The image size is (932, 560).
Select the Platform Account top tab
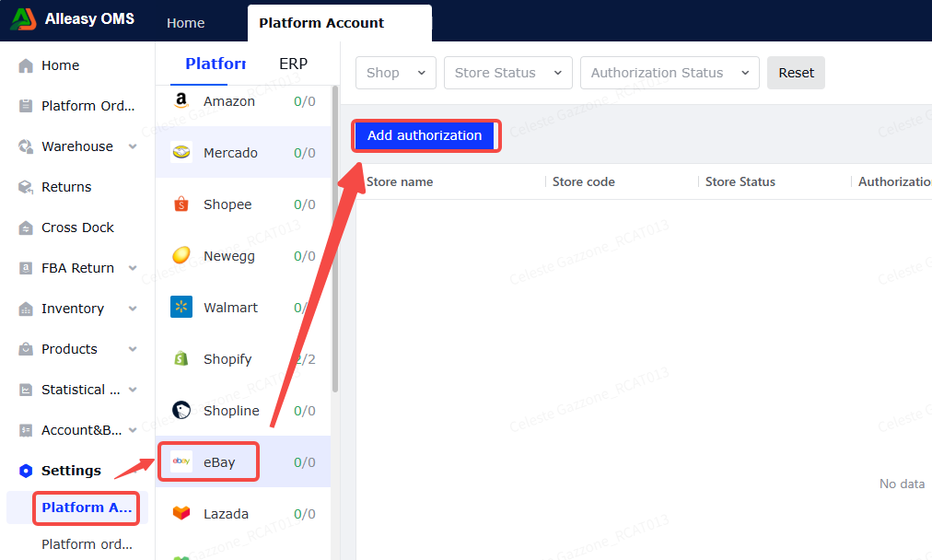pyautogui.click(x=340, y=23)
